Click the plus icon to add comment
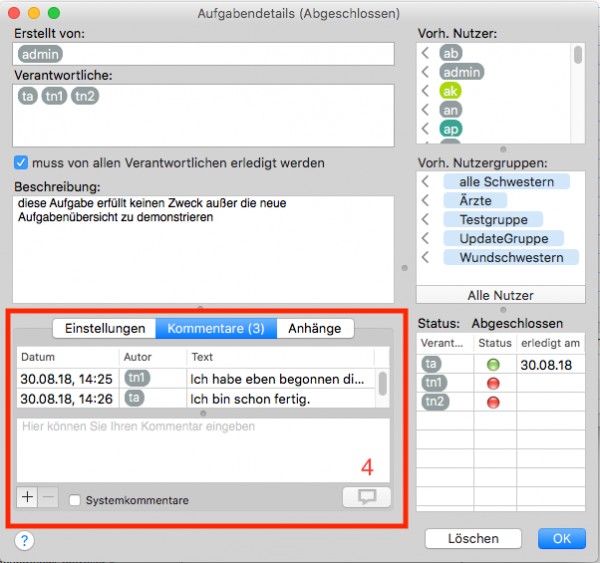 [27, 497]
